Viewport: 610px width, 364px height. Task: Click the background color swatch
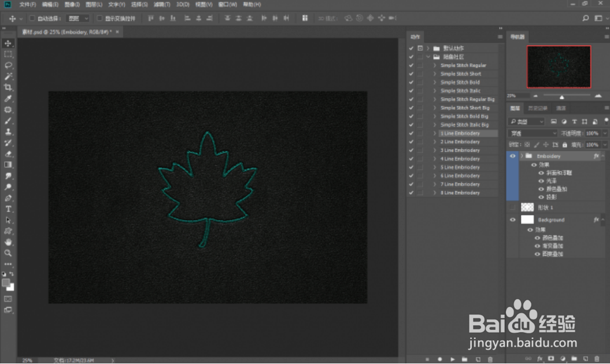point(12,288)
